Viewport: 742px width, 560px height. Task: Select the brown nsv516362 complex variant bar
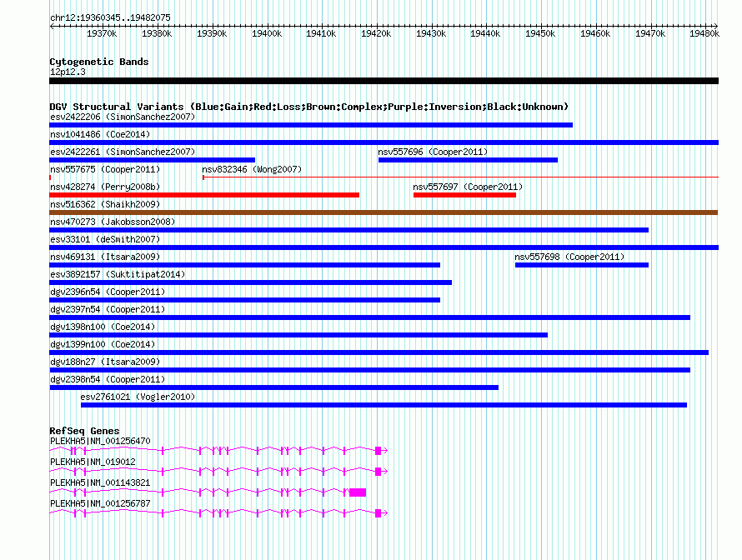point(384,212)
